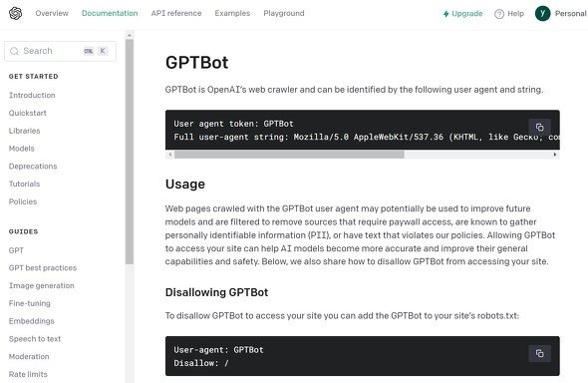
Task: Open the Playground tab
Action: click(x=284, y=13)
